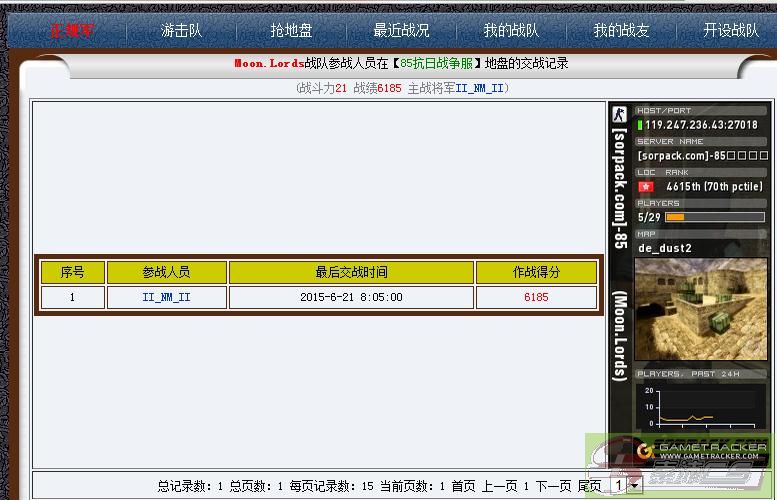Go to the 我的战队 tab
Image resolution: width=777 pixels, height=500 pixels.
click(x=511, y=31)
